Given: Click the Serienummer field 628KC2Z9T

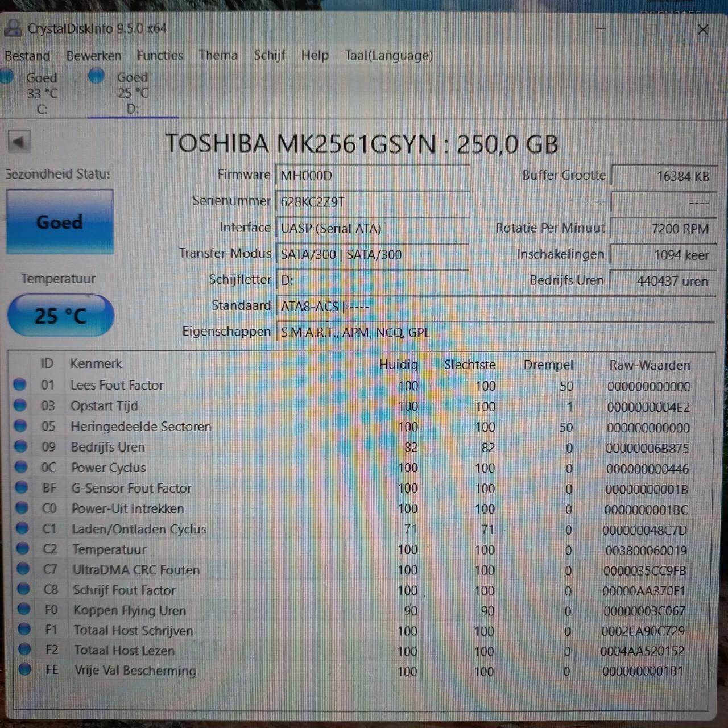Looking at the screenshot, I should point(372,202).
